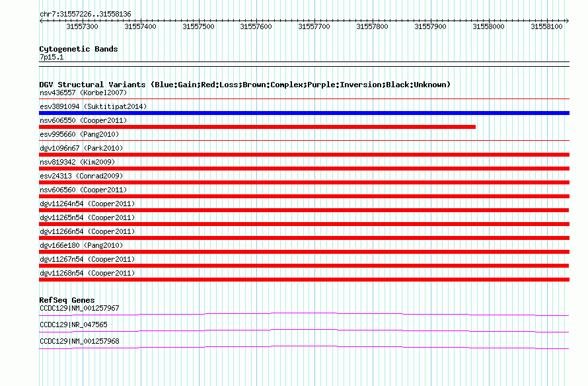Open CCDC129|NM_001257967 gene label
Screen dimensions: 588x386
click(x=79, y=308)
